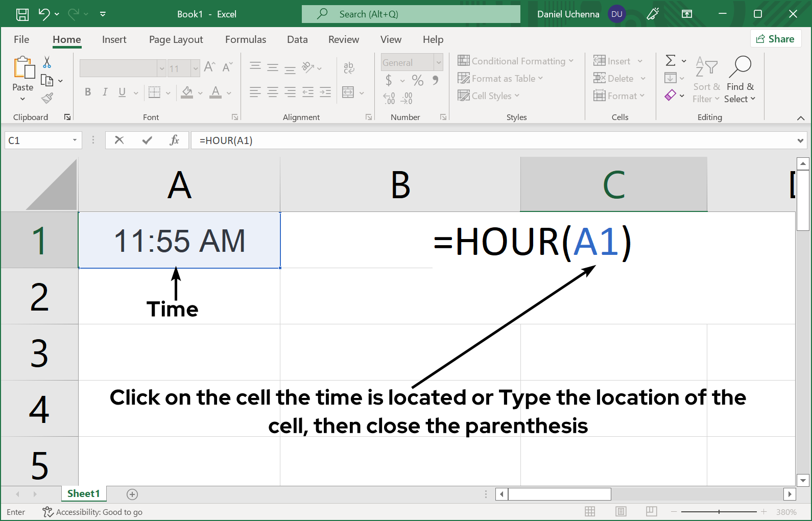The image size is (812, 521).
Task: Cancel formula entry with the X icon
Action: [119, 140]
